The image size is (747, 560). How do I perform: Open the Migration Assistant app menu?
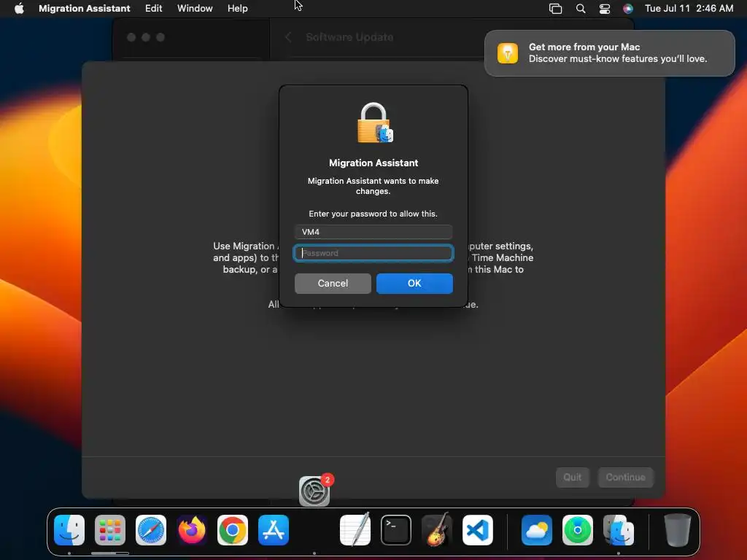pyautogui.click(x=85, y=9)
